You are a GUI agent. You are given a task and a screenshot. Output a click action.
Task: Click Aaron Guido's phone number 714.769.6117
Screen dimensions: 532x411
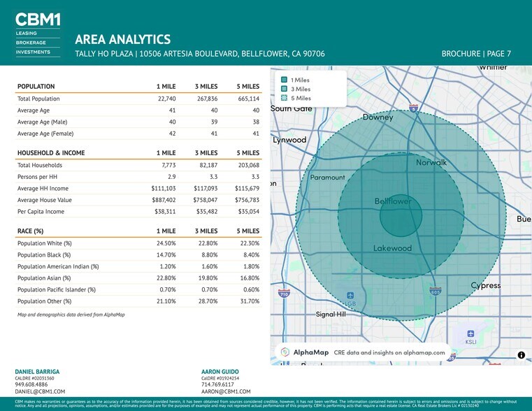coord(217,384)
